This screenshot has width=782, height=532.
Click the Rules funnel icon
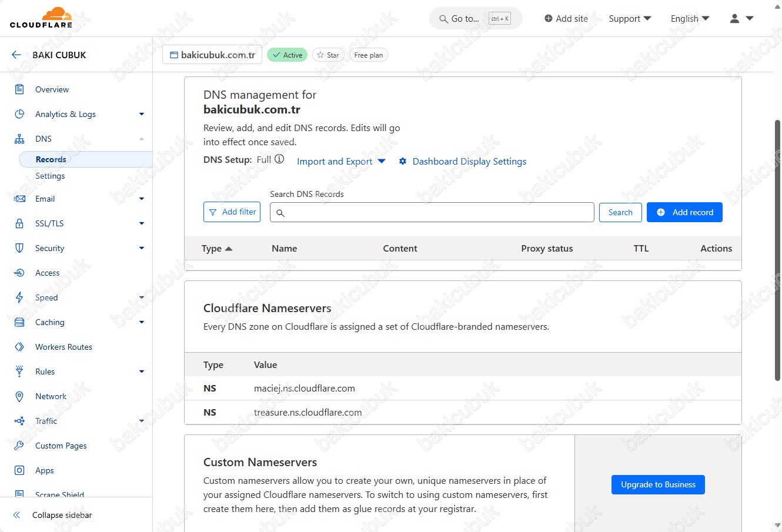(19, 372)
